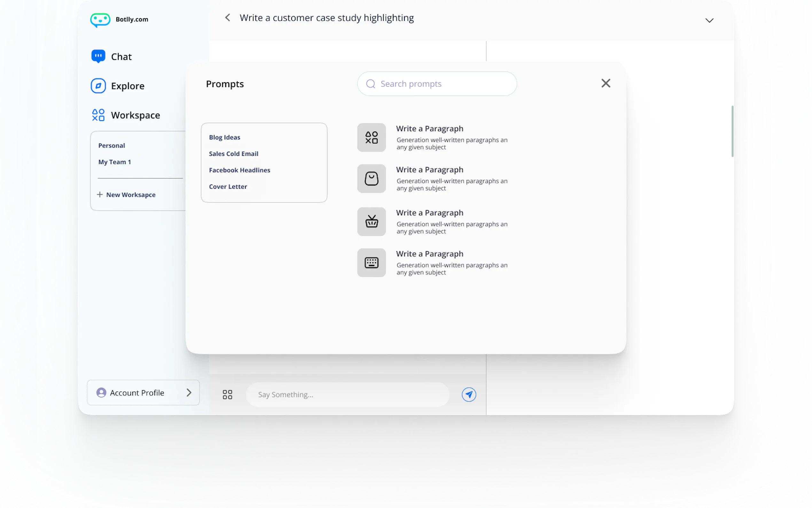Screen dimensions: 812x508
Task: Choose Sales Cold Email category
Action: tap(234, 154)
